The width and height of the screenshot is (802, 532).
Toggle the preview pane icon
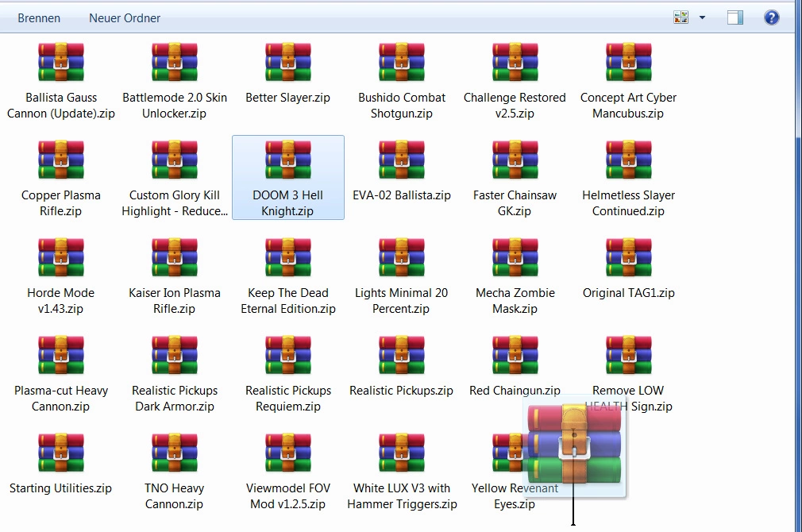735,18
